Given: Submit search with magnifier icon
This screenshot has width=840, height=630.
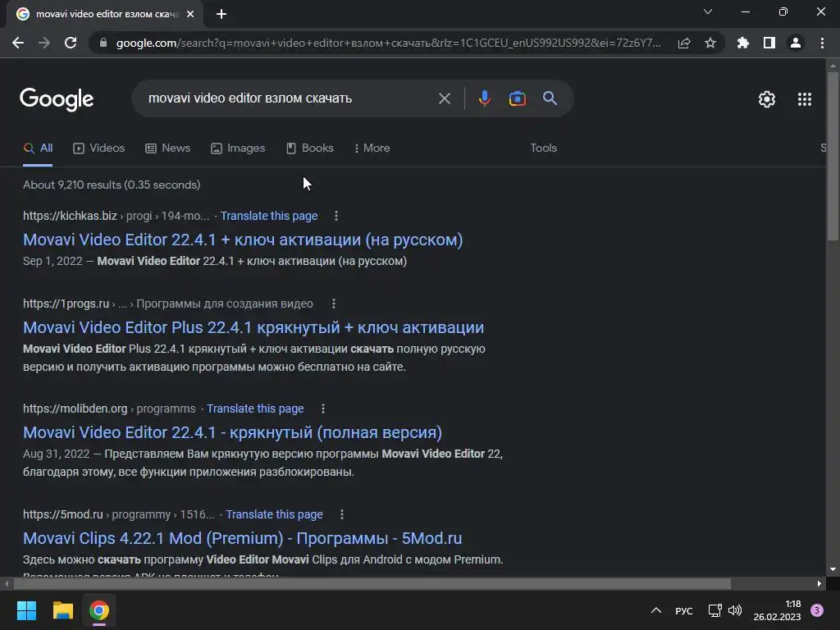Looking at the screenshot, I should click(550, 98).
